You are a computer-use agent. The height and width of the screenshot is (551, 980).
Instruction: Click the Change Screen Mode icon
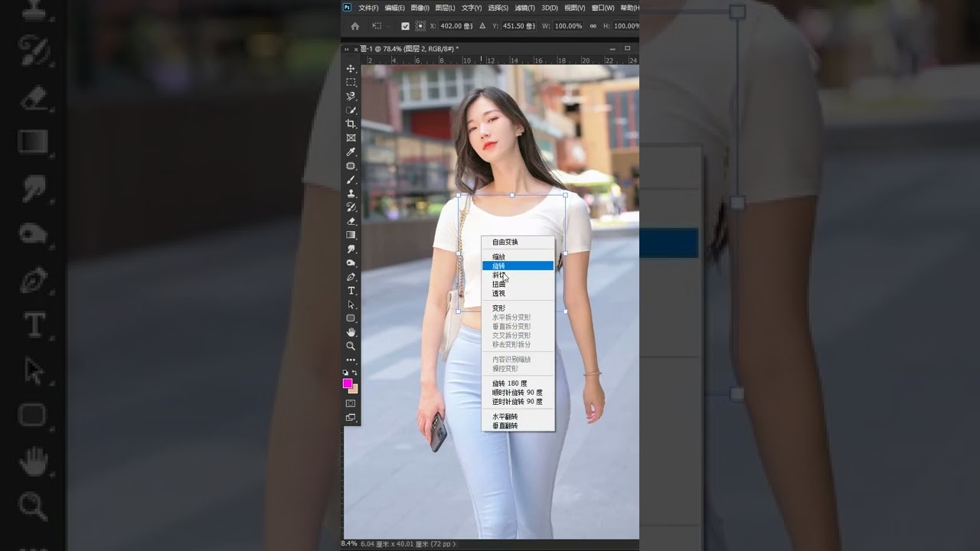pos(351,418)
